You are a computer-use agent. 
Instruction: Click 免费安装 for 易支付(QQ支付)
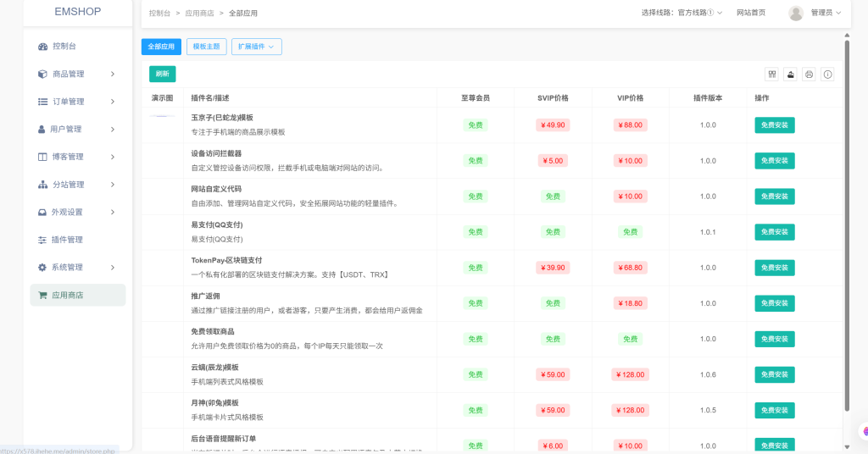pyautogui.click(x=775, y=232)
